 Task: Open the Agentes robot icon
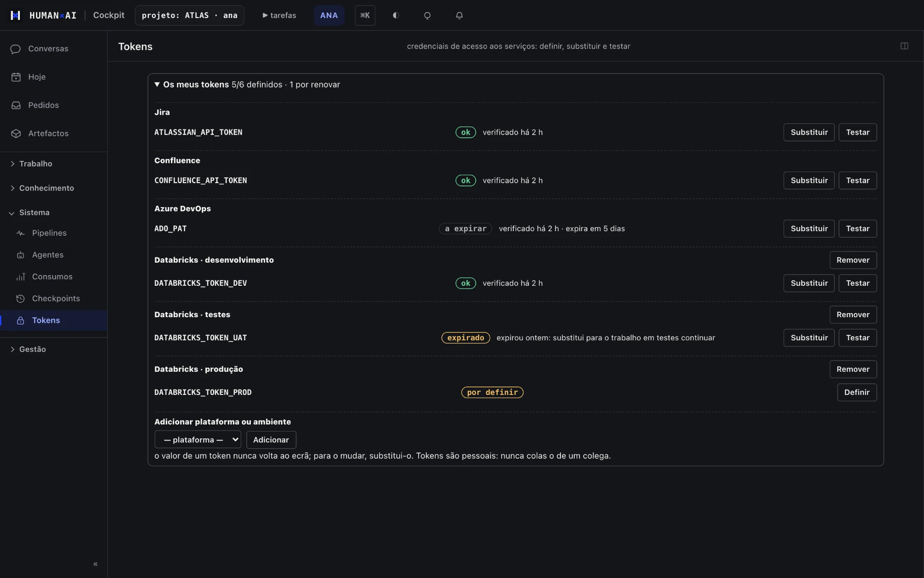click(20, 255)
